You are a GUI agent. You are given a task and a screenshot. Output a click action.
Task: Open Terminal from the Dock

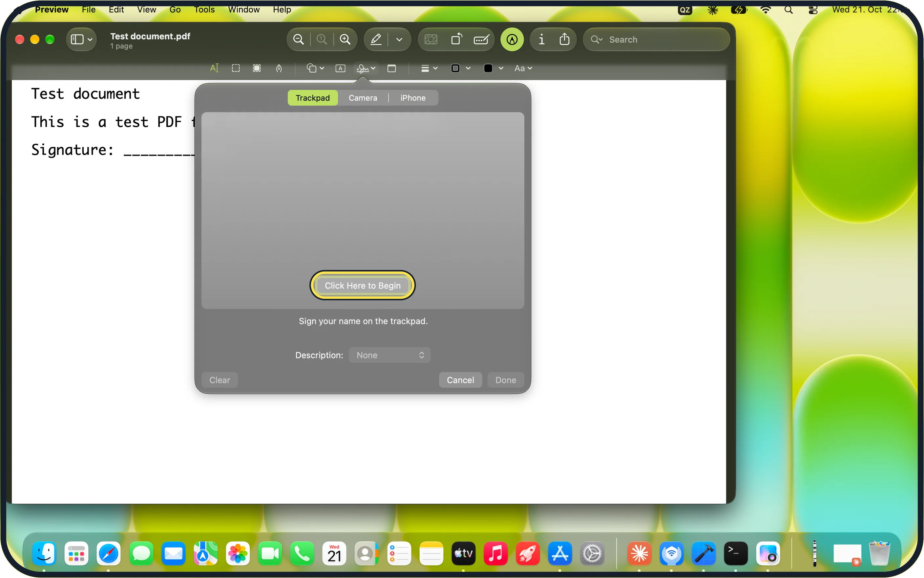click(736, 553)
